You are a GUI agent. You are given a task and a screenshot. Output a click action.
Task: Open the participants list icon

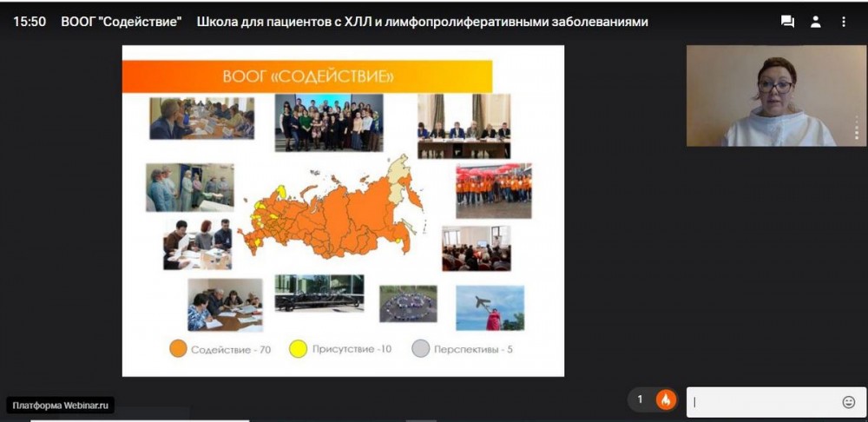pos(815,22)
